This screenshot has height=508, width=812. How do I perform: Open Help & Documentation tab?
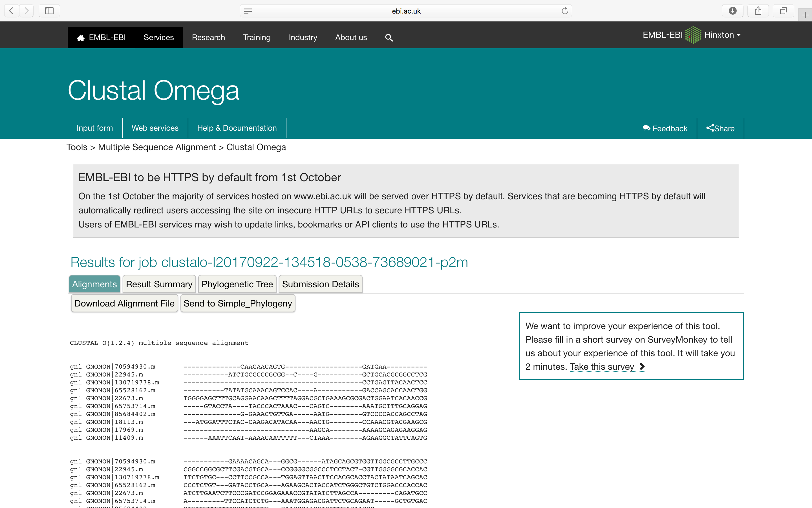pyautogui.click(x=237, y=128)
